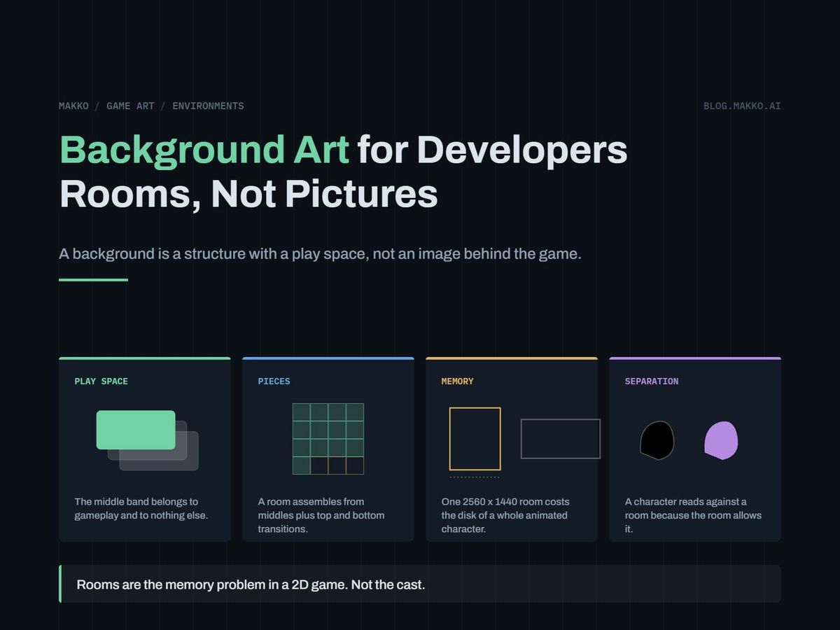Click the MAKKO breadcrumb text
Viewport: 840px width, 630px height.
click(73, 106)
